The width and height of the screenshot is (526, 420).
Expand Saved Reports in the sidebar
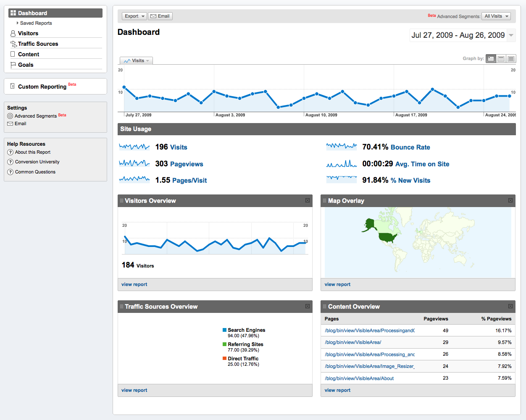(18, 23)
